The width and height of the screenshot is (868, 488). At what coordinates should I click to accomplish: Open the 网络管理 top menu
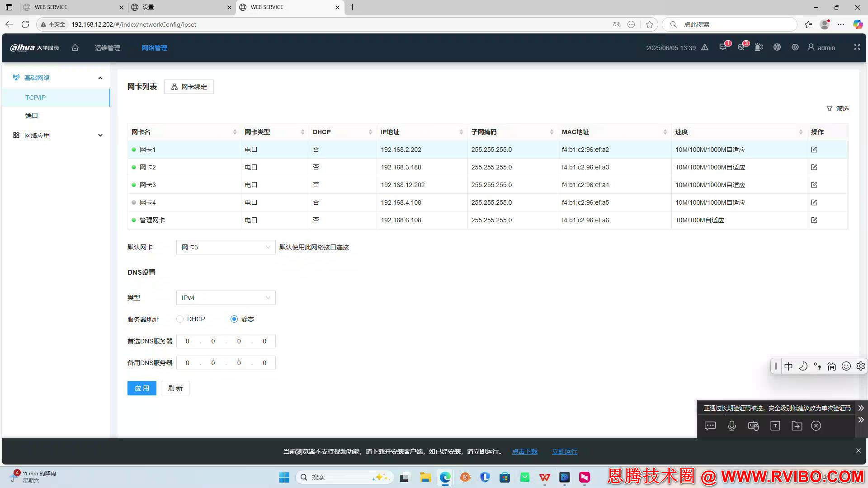pos(154,48)
